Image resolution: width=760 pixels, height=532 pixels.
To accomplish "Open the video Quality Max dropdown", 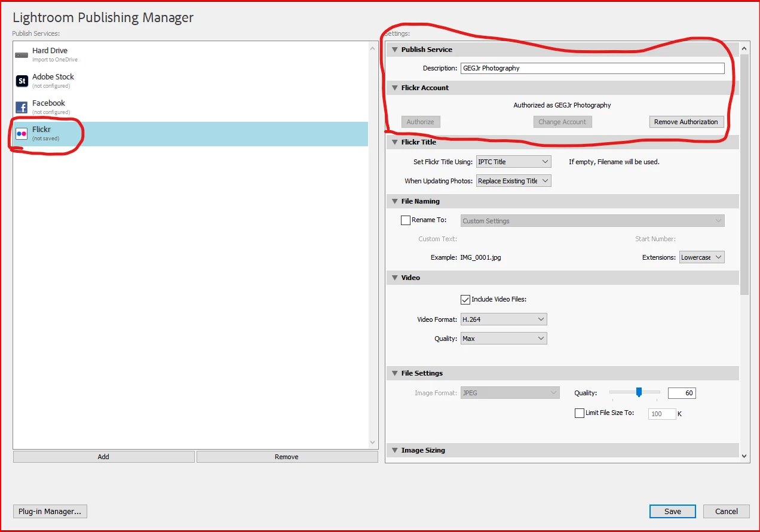I will (x=504, y=339).
